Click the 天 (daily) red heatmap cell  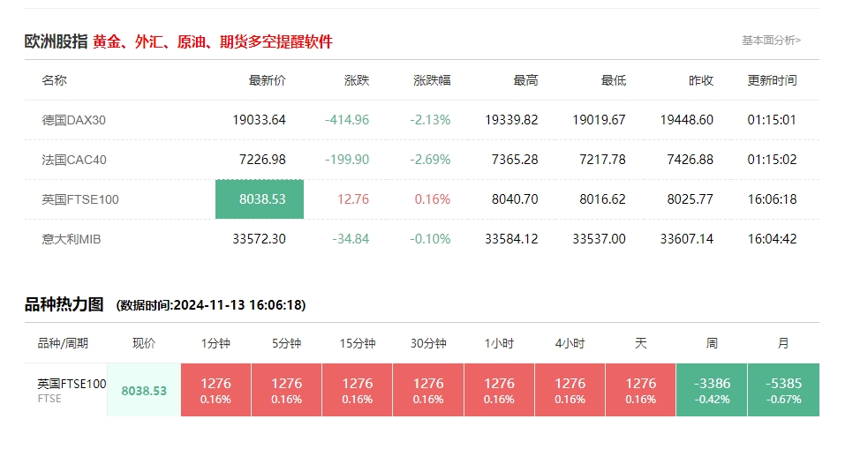tap(640, 390)
